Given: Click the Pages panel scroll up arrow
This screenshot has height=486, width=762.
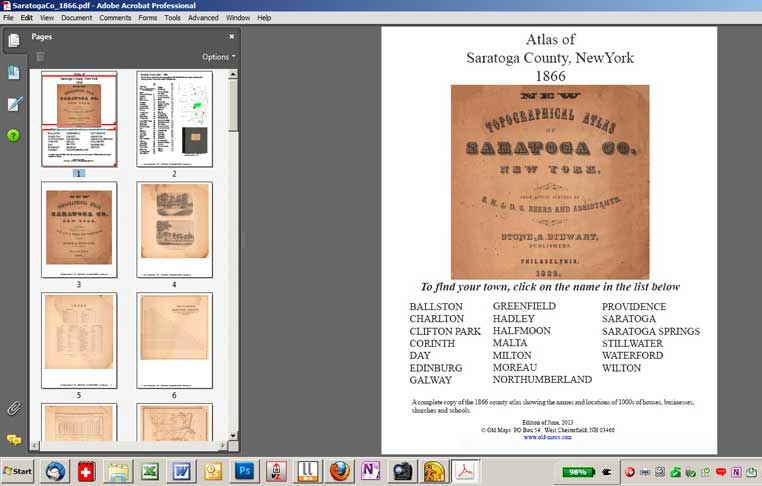Looking at the screenshot, I should click(233, 75).
